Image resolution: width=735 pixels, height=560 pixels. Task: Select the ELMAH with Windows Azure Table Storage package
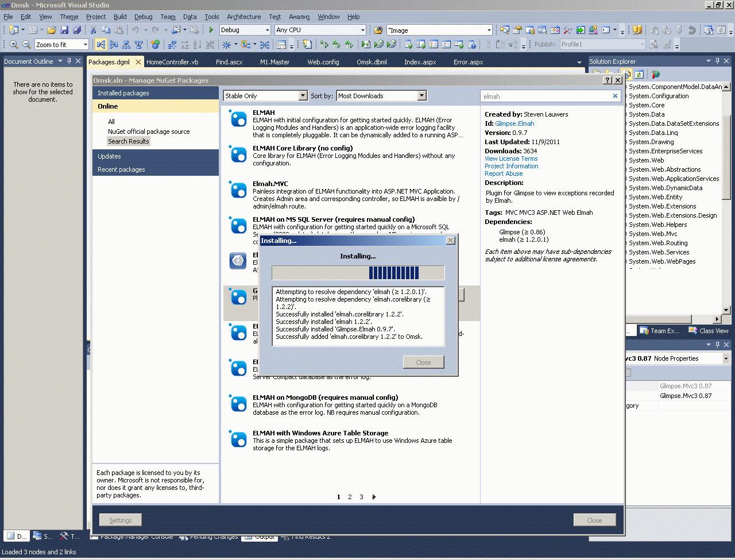[351, 441]
